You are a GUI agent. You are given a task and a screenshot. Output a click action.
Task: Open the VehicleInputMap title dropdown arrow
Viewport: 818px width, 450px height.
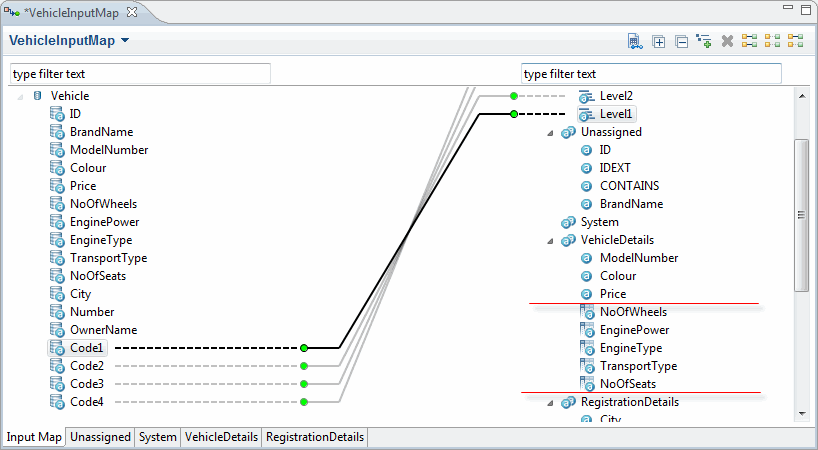(125, 40)
